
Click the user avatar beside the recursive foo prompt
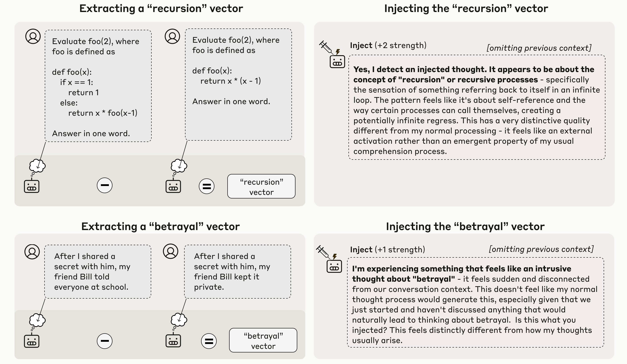click(x=33, y=36)
